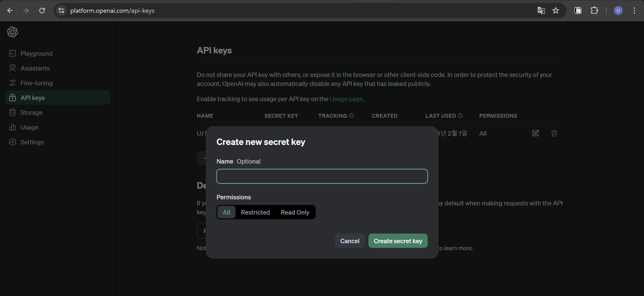Click the delete API key trash icon

(554, 133)
